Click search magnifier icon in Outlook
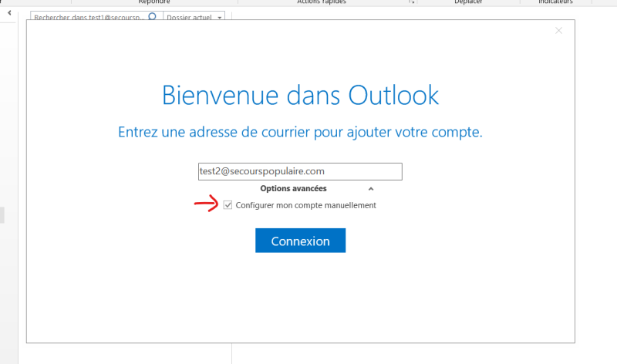The image size is (617, 364). (152, 16)
